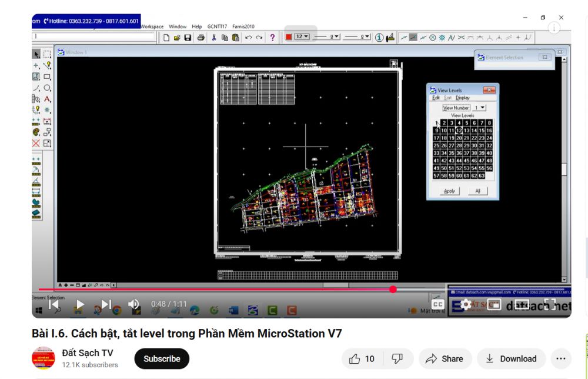588x379 pixels.
Task: Click the Print icon in MicroStation toolbar
Action: tap(201, 38)
